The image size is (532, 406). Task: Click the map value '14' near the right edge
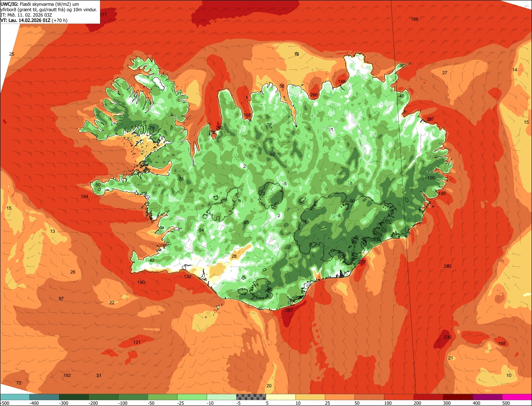(x=515, y=70)
